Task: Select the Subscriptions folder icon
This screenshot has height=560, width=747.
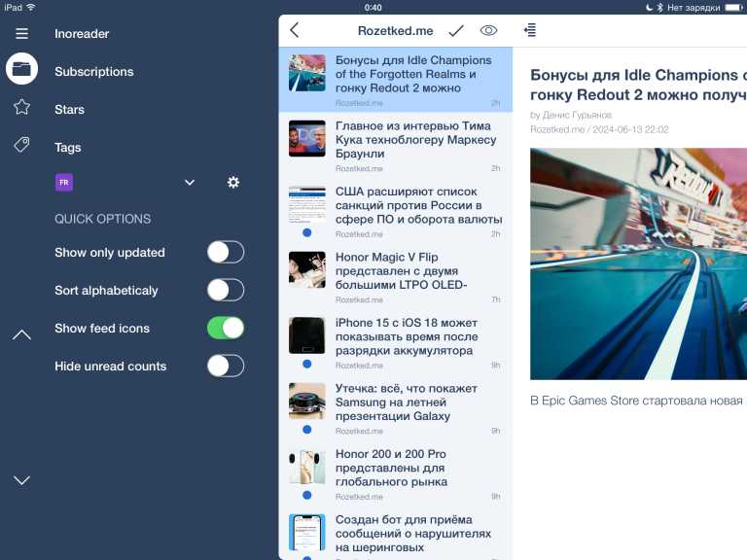Action: pyautogui.click(x=22, y=69)
